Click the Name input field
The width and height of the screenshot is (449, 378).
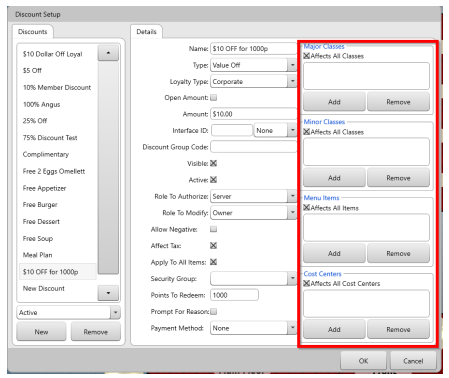[x=253, y=49]
